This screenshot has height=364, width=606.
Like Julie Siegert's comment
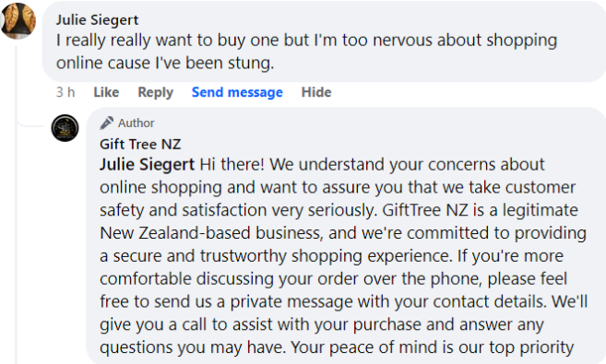coord(106,92)
